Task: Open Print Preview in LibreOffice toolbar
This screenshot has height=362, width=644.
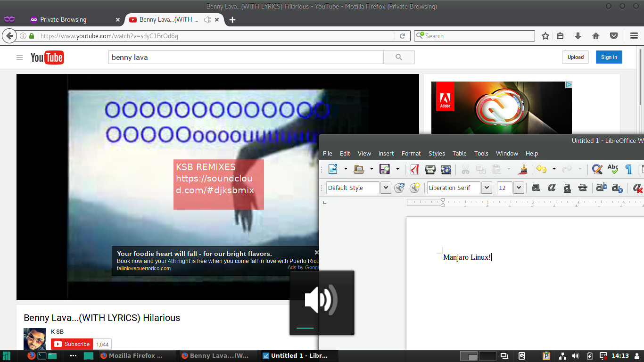Action: pyautogui.click(x=446, y=169)
